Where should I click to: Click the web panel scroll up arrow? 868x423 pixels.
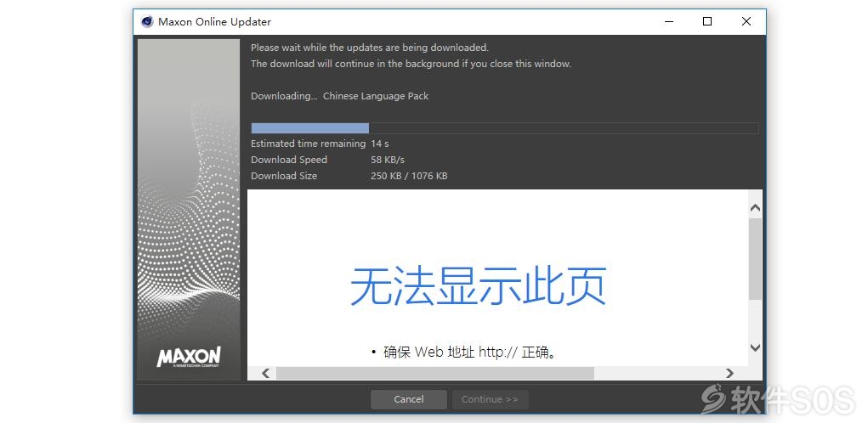[x=755, y=208]
